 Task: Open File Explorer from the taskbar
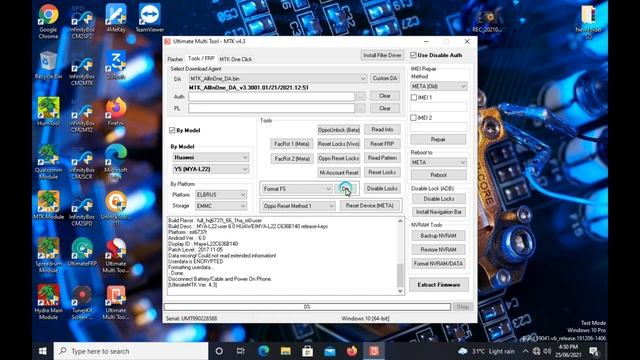click(286, 351)
